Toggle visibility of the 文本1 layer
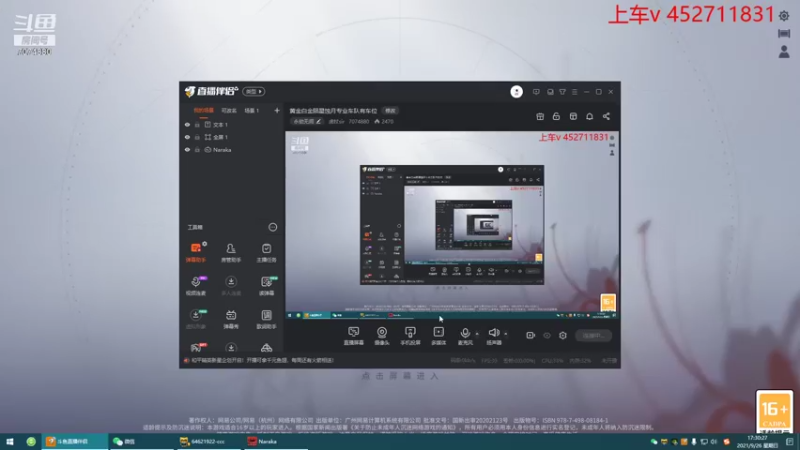800x450 pixels. coord(187,124)
